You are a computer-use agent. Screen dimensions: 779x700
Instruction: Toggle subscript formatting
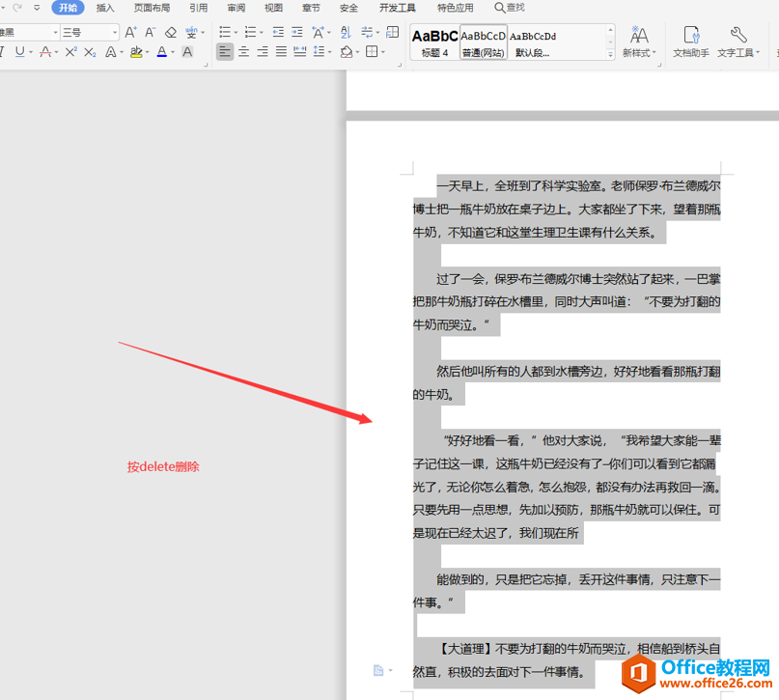(x=90, y=52)
